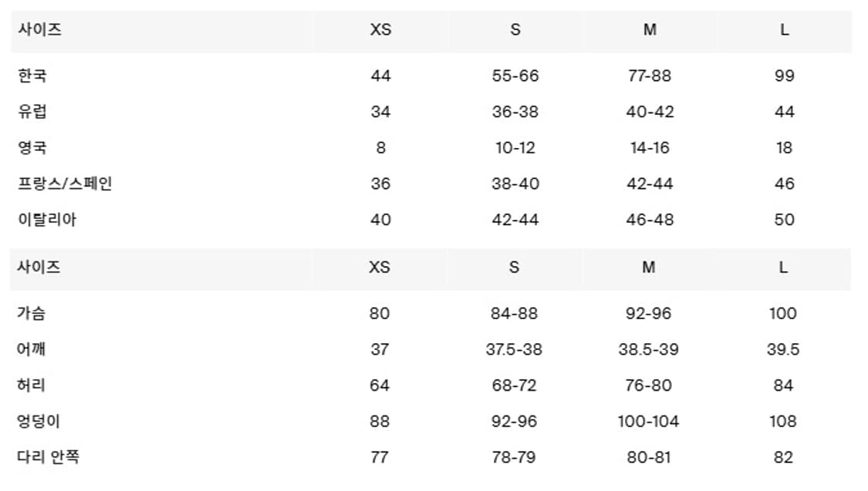The width and height of the screenshot is (868, 491).
Task: Select the chest 84-88 value
Action: point(514,313)
